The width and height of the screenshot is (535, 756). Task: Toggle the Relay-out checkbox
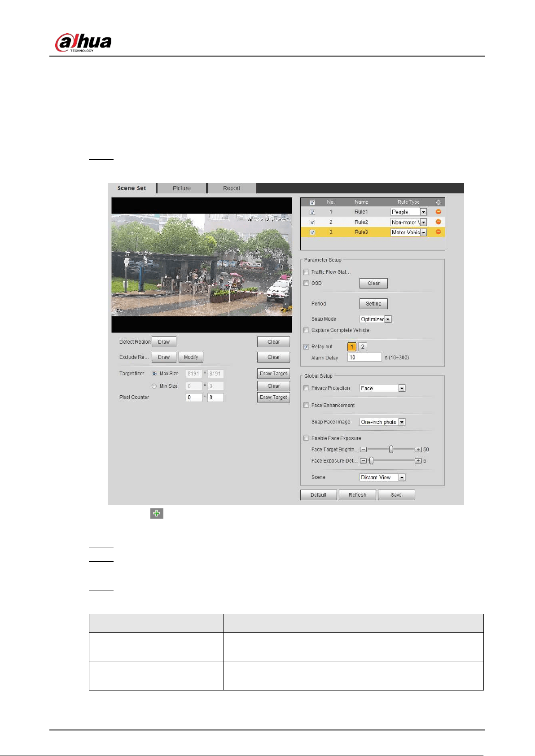click(x=306, y=347)
